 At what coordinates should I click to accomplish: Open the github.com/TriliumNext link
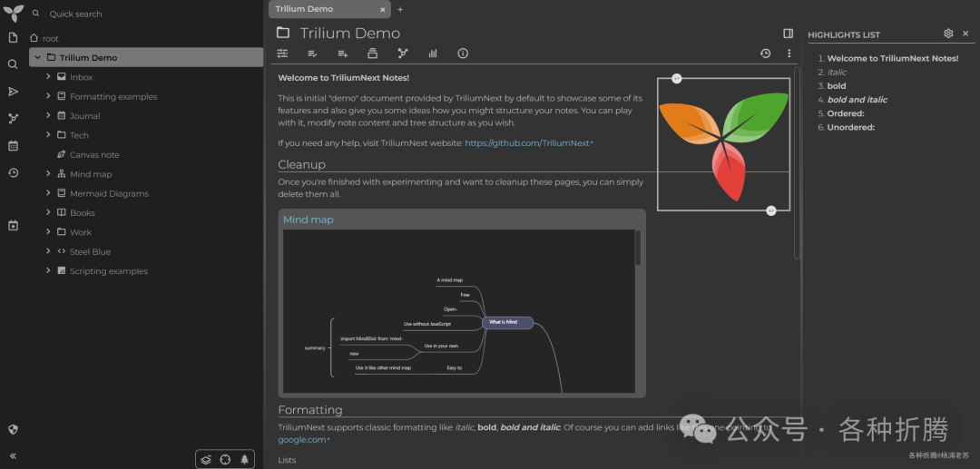[x=529, y=143]
